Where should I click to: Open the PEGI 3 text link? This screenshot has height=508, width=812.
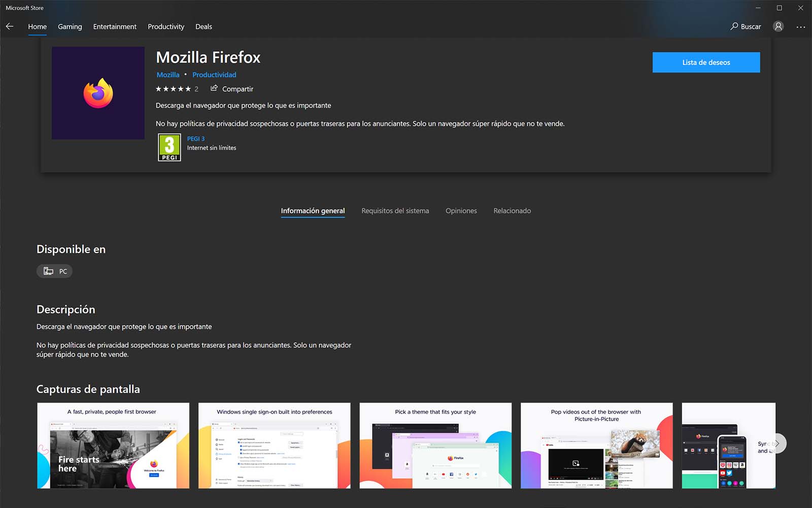[x=196, y=139]
